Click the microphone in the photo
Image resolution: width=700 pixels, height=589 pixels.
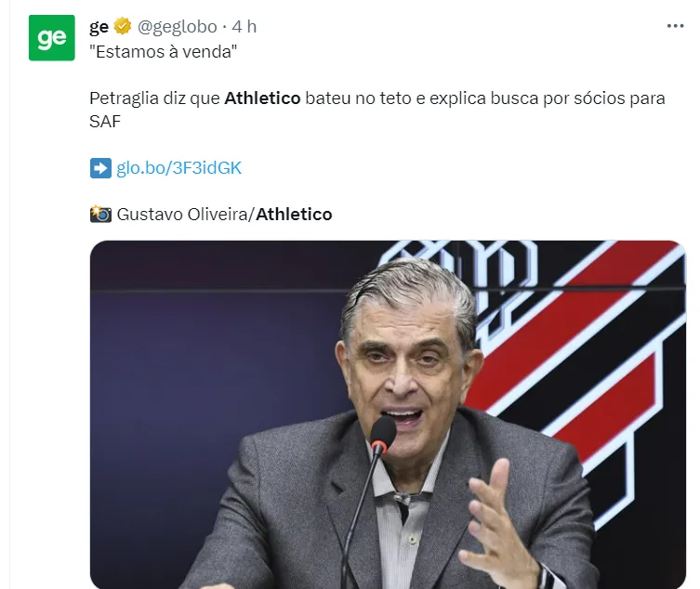coord(383,435)
